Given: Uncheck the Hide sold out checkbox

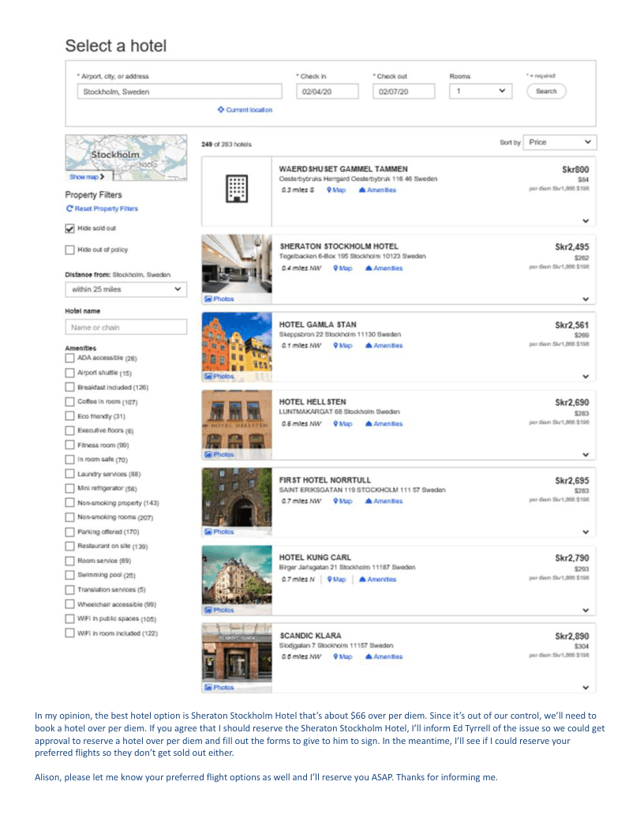Looking at the screenshot, I should [x=70, y=229].
